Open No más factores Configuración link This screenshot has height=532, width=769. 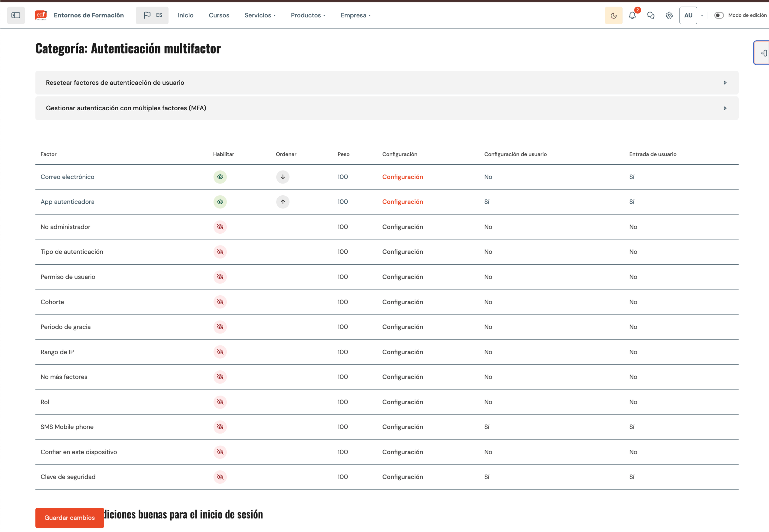pyautogui.click(x=403, y=377)
